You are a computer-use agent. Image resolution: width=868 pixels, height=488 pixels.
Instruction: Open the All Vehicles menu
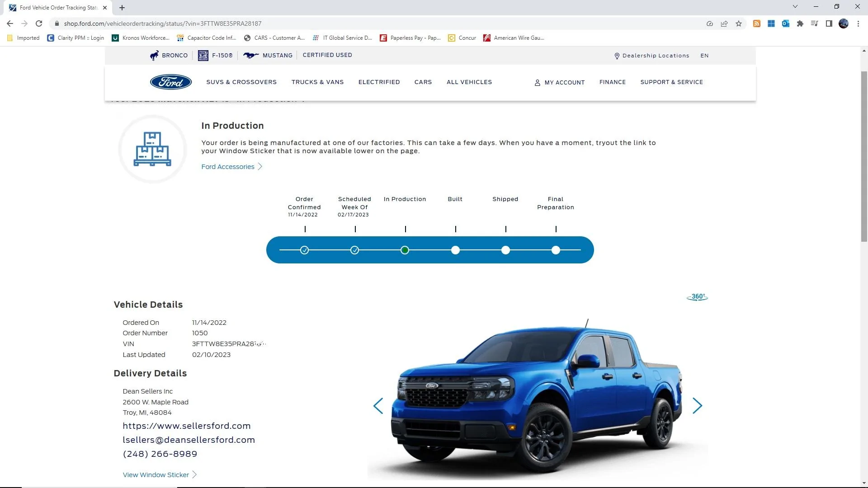pos(469,82)
